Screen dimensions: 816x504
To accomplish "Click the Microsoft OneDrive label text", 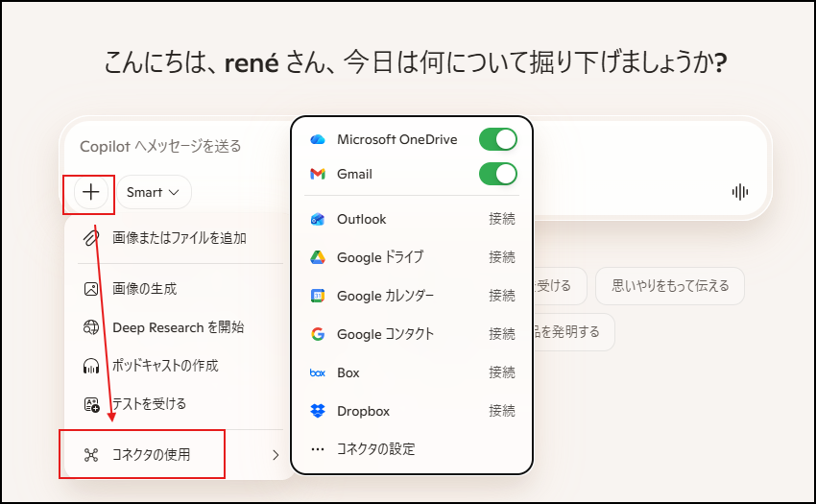I will (397, 139).
